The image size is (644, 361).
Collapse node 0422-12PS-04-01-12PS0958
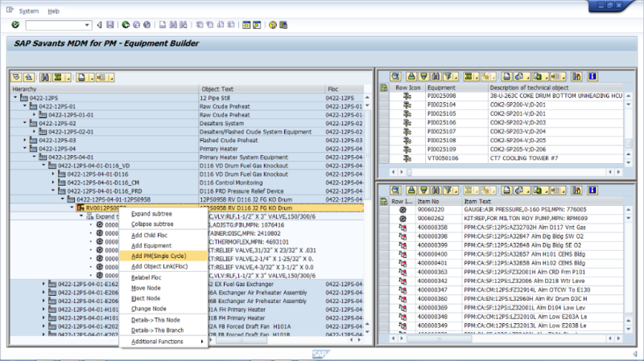click(63, 199)
